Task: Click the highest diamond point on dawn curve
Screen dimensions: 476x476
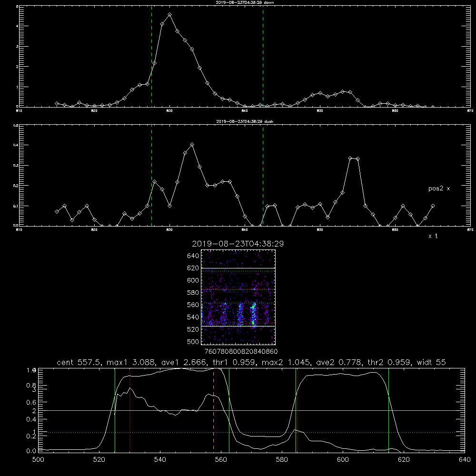Action: [170, 15]
